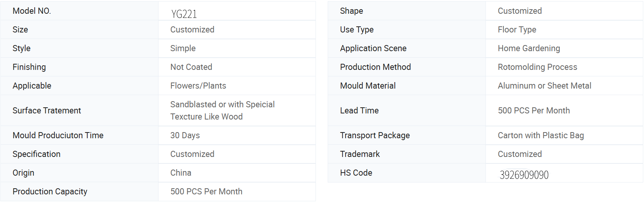Select the Home Gardening value

529,48
